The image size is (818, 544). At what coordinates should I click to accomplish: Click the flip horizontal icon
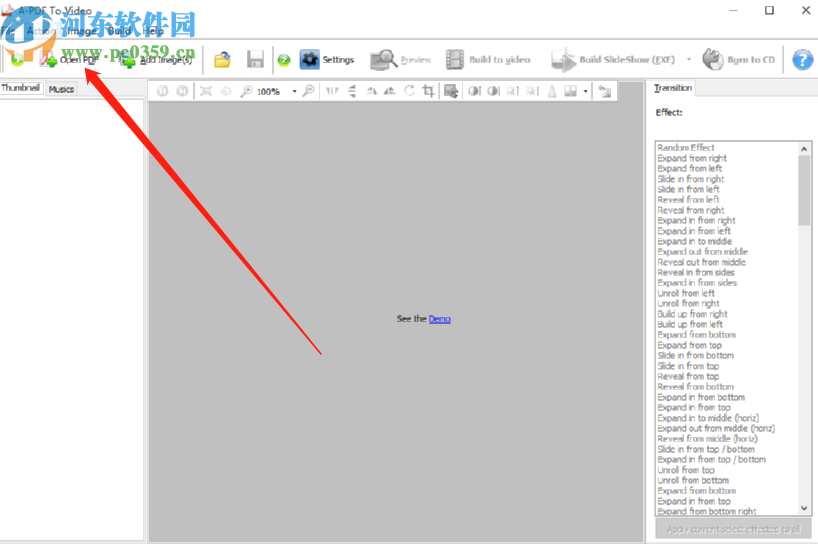click(x=332, y=91)
